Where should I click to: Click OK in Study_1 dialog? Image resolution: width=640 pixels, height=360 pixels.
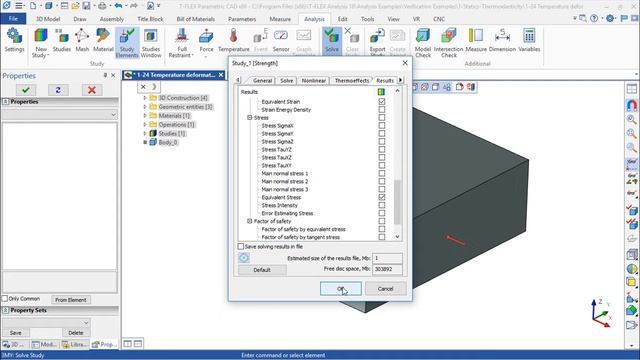(341, 289)
